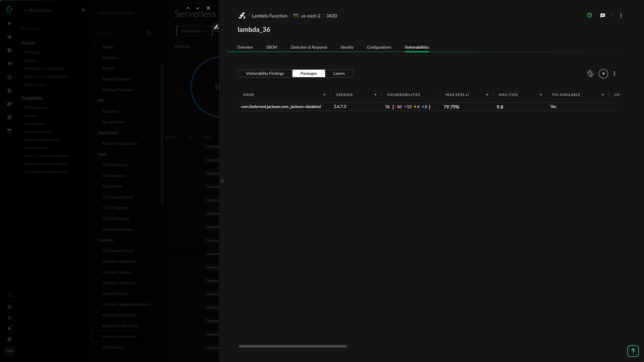Open the Version column filter
644x362 pixels.
point(375,95)
